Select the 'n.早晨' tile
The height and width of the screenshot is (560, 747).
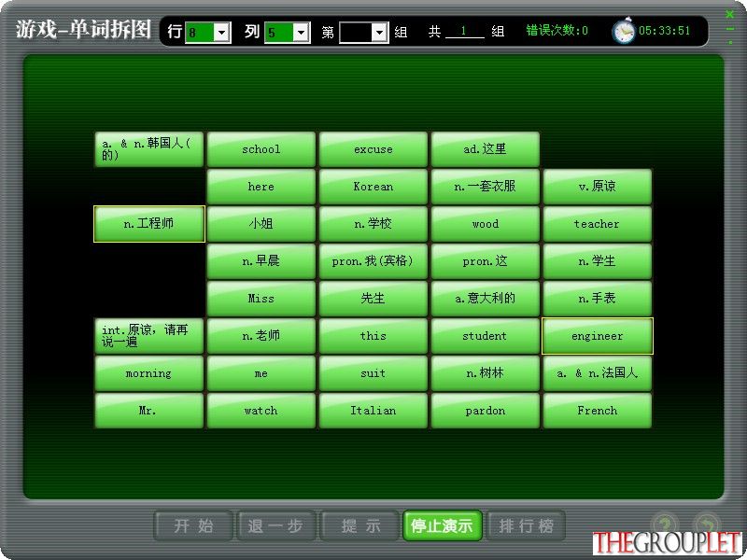point(261,261)
